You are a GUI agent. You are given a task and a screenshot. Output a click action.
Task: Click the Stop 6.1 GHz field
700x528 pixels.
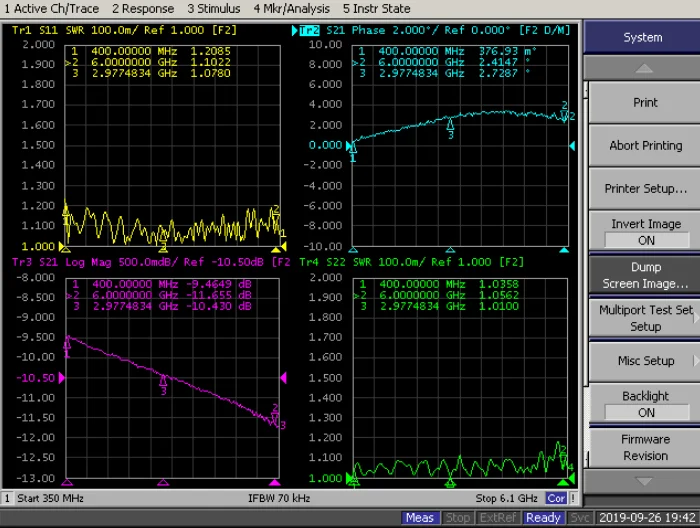506,498
